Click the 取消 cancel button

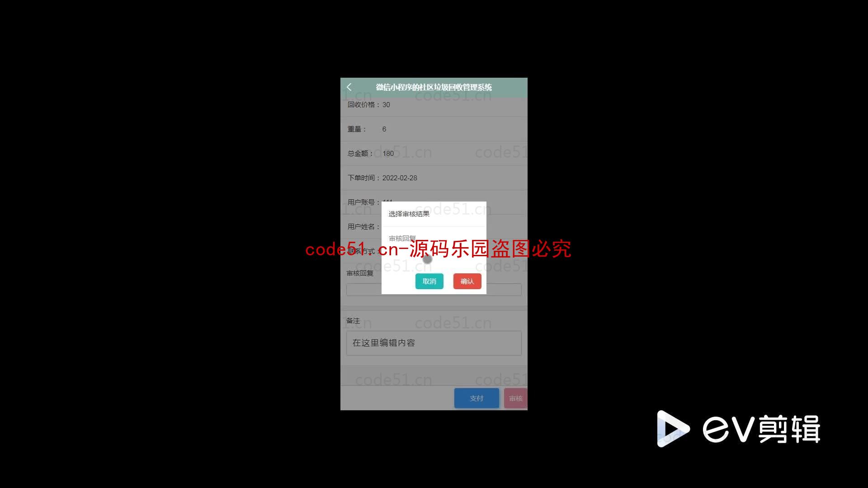point(429,281)
